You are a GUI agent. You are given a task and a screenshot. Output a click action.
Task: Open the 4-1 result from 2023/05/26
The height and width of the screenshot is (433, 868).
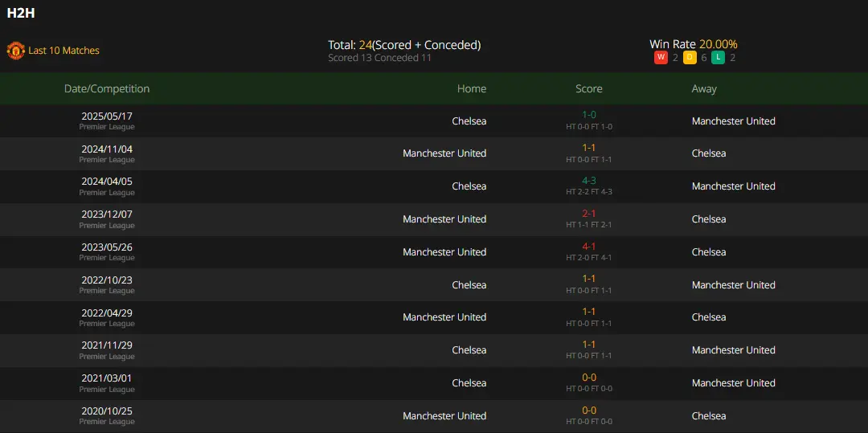point(589,246)
